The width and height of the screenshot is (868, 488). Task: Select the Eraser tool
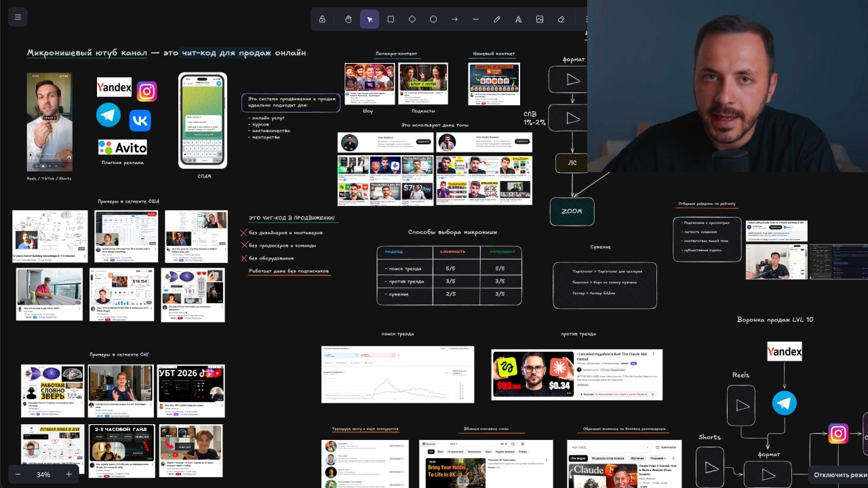[x=561, y=19]
